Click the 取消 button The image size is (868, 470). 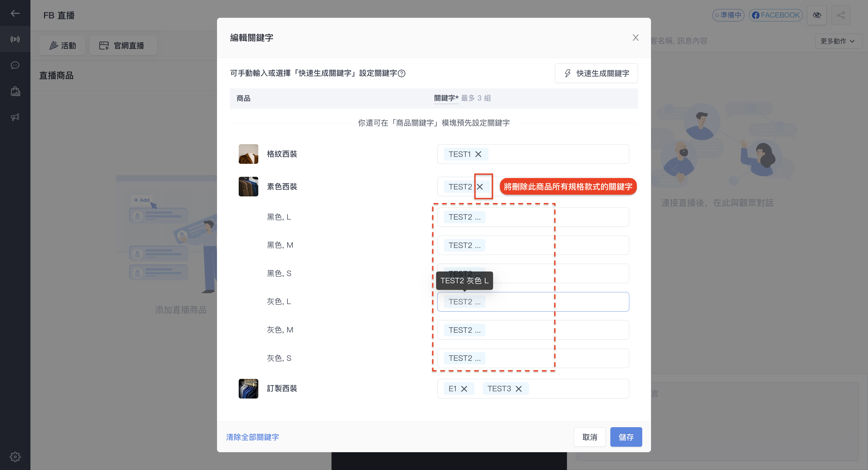589,437
